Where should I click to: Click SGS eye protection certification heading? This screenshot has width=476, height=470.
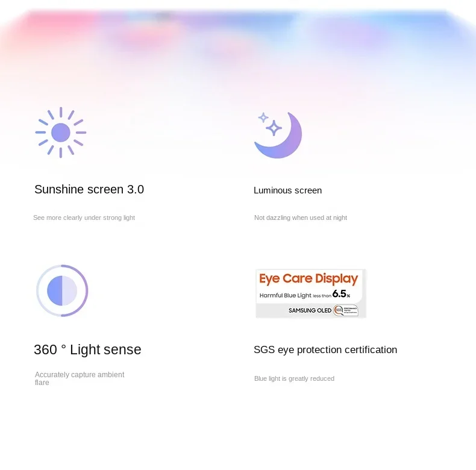pos(325,349)
